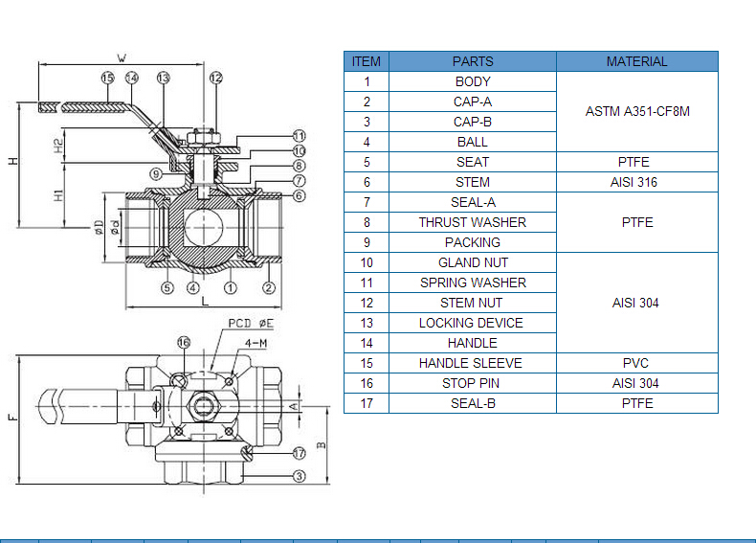Select the PACKING part cell
Viewport: 756px width, 543px height.
coord(473,242)
